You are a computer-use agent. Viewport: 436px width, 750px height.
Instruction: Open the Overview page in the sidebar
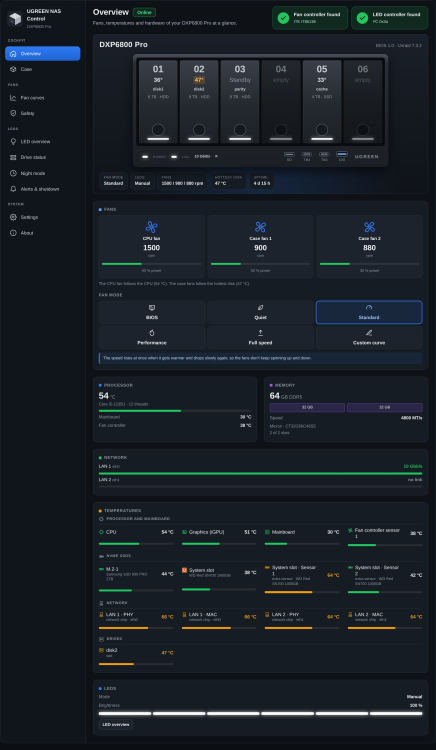coord(43,54)
